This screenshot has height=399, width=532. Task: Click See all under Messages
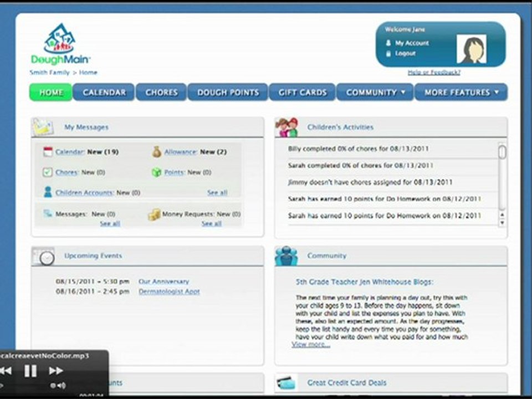(110, 223)
